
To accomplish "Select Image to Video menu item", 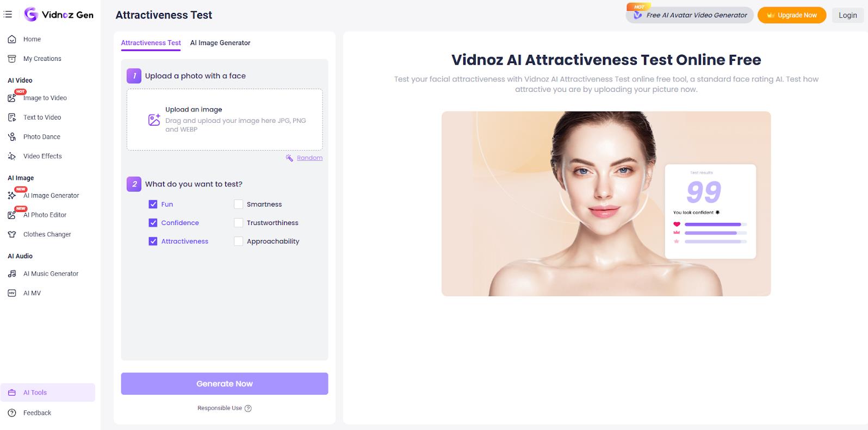I will point(45,98).
